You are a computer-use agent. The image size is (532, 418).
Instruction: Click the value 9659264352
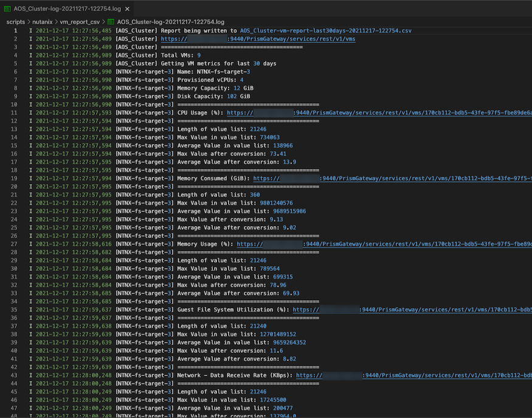click(x=289, y=343)
